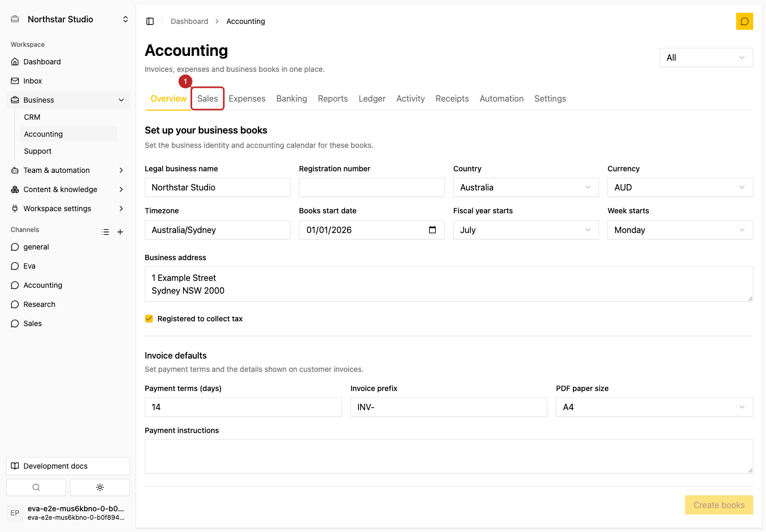Switch to the Expenses tab
Screen dimensions: 766x532
pyautogui.click(x=247, y=98)
